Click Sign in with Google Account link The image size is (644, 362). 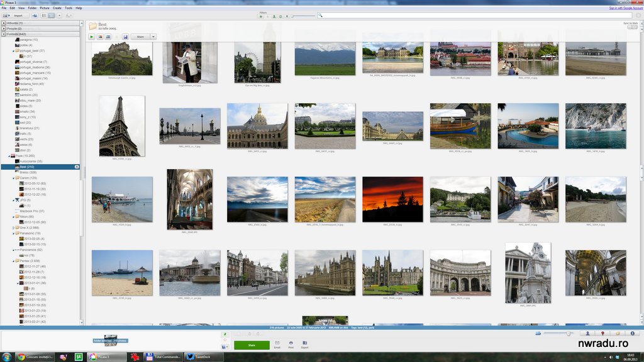point(626,8)
